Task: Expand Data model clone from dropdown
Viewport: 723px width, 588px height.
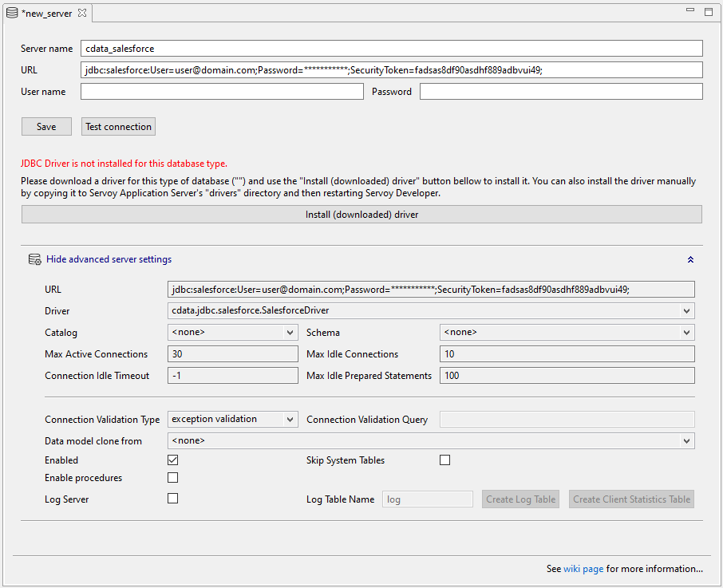Action: click(x=686, y=441)
